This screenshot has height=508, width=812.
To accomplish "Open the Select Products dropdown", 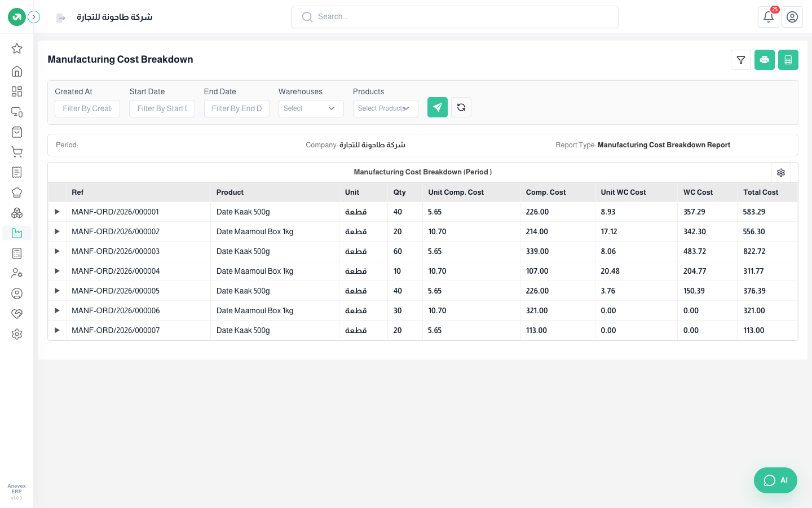I will pyautogui.click(x=386, y=108).
